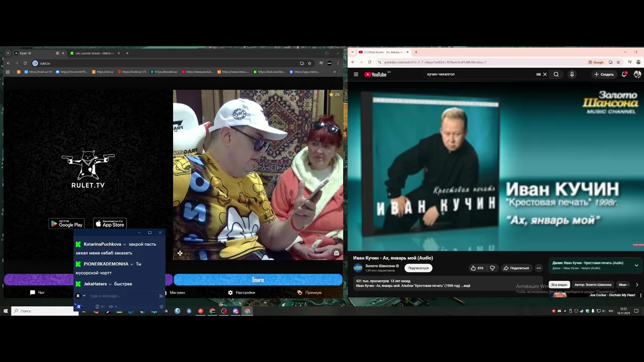Reload the YouTube browser page

pyautogui.click(x=369, y=62)
